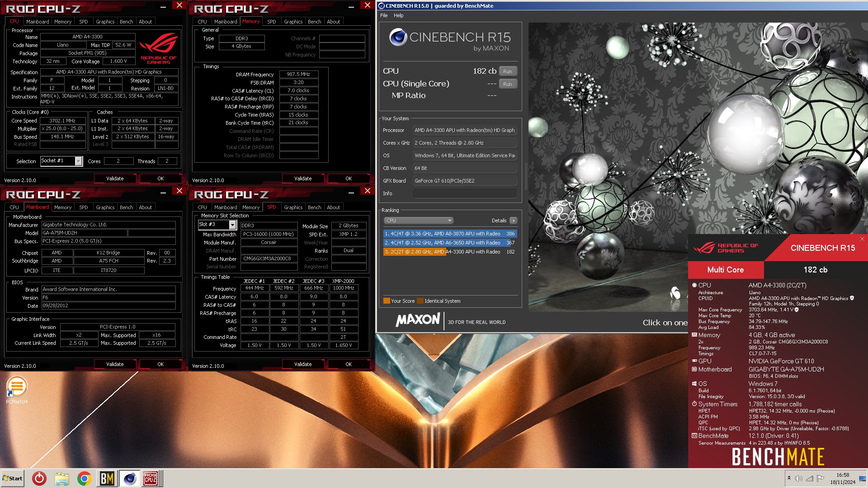Click the BenchMate BM icon in taskbar

click(x=107, y=479)
